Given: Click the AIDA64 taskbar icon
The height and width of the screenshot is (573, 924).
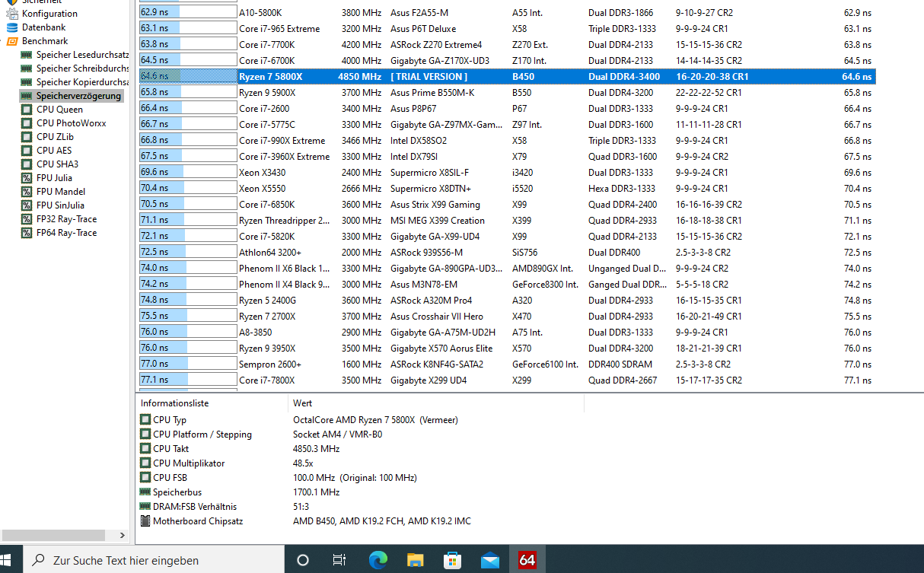Looking at the screenshot, I should [527, 559].
